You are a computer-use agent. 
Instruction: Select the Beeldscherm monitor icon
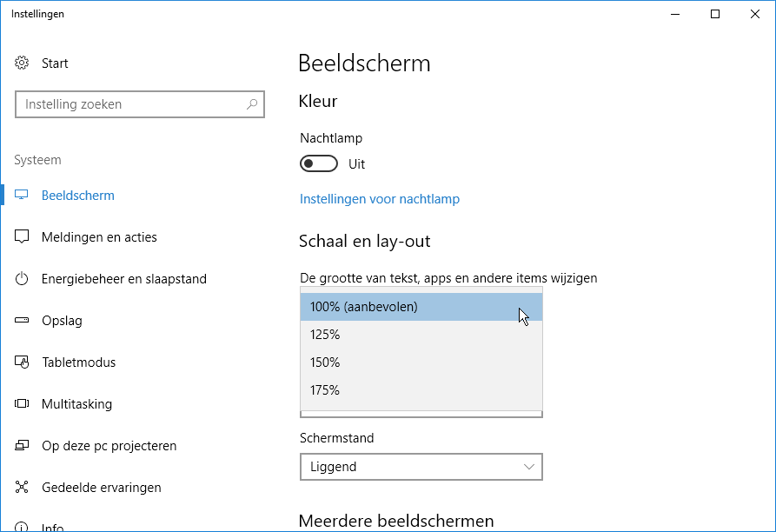21,195
